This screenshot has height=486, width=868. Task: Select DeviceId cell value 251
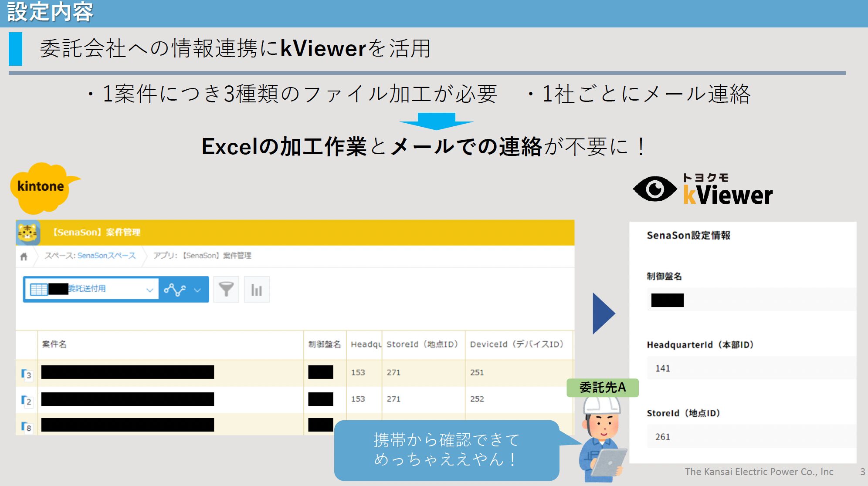coord(477,373)
